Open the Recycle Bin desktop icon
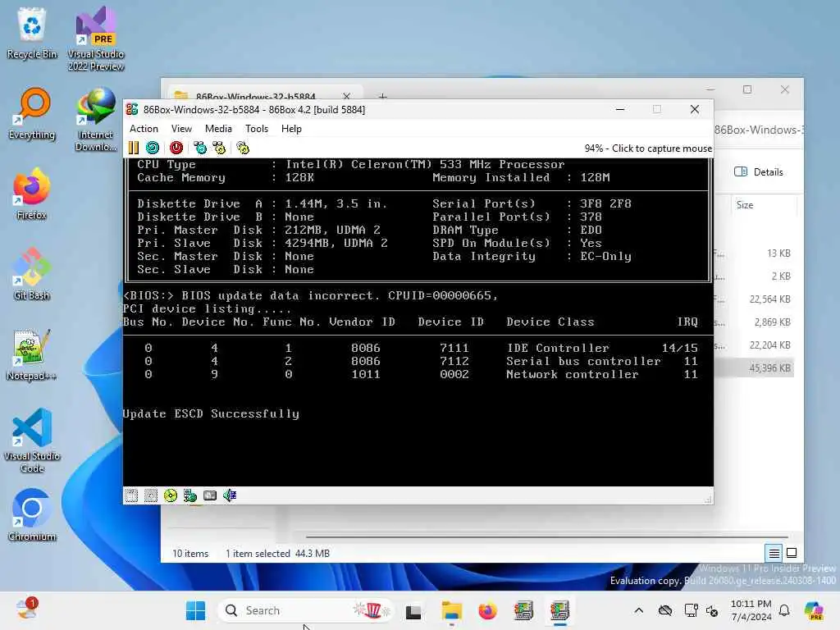 tap(32, 33)
